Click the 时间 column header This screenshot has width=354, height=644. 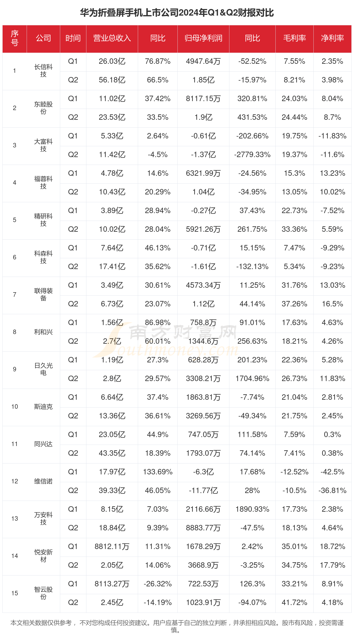pyautogui.click(x=73, y=38)
